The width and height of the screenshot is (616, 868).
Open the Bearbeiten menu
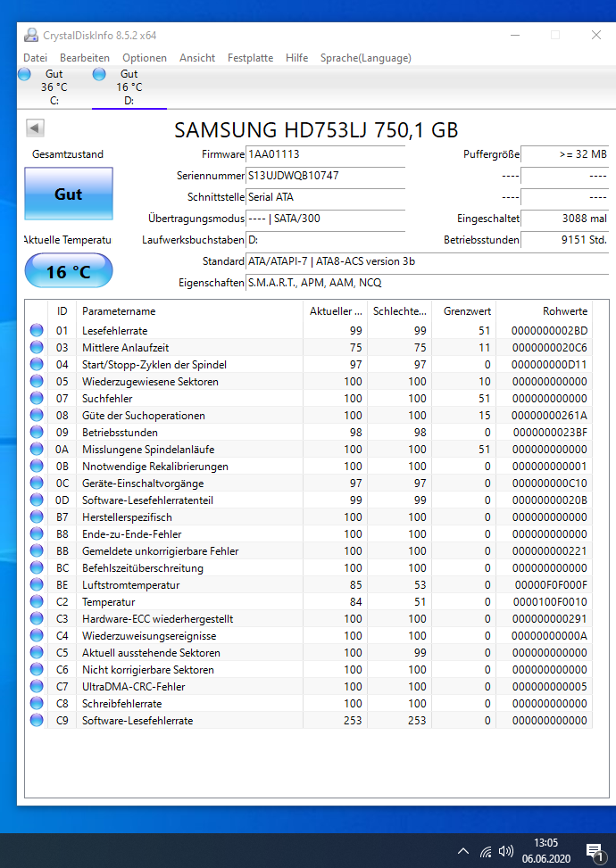coord(85,58)
